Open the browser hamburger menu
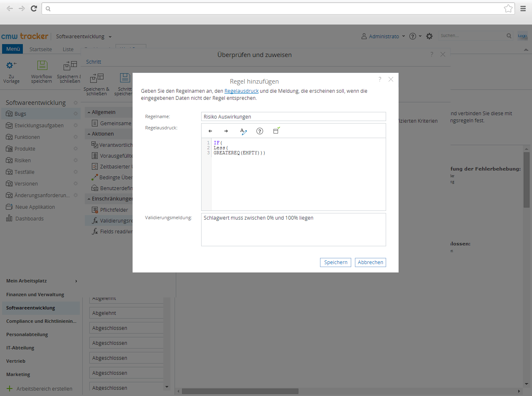The width and height of the screenshot is (532, 396). pyautogui.click(x=523, y=8)
